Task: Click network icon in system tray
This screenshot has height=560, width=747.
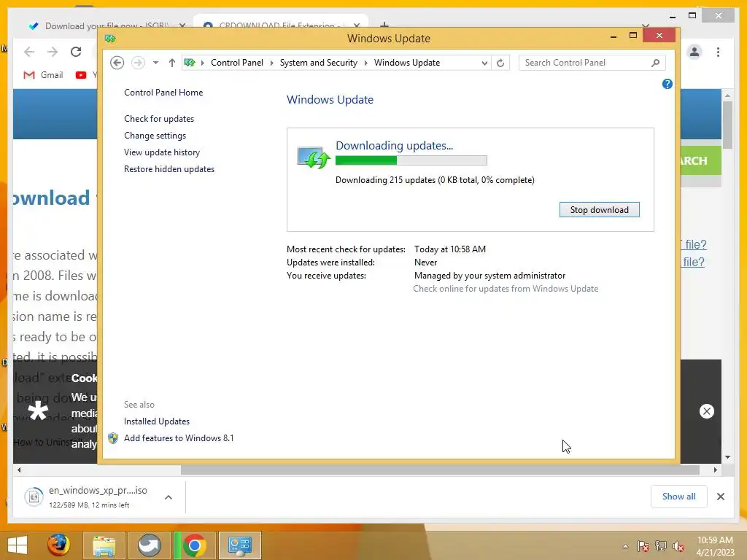Action: point(661,546)
